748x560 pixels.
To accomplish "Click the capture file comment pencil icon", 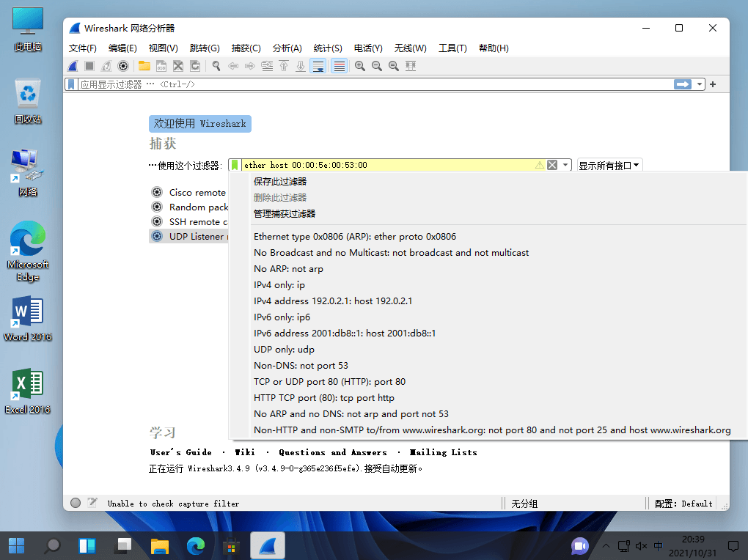I will coord(92,503).
